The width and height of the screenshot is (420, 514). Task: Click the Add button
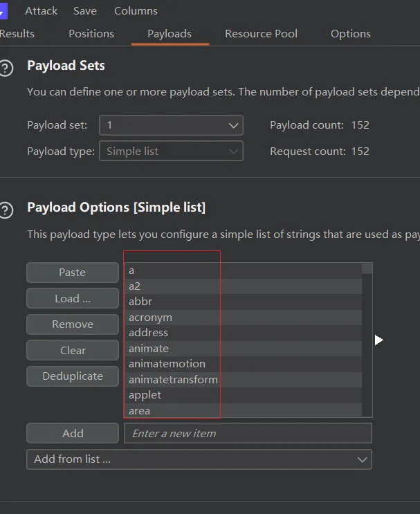pyautogui.click(x=73, y=433)
